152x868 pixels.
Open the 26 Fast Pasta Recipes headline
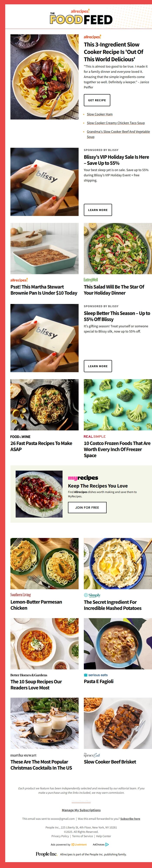click(41, 446)
